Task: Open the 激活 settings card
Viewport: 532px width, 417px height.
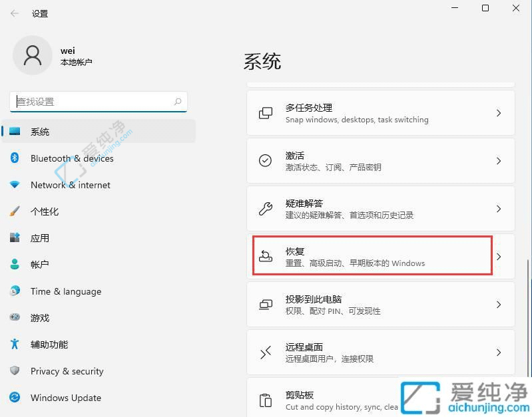Action: click(x=381, y=161)
